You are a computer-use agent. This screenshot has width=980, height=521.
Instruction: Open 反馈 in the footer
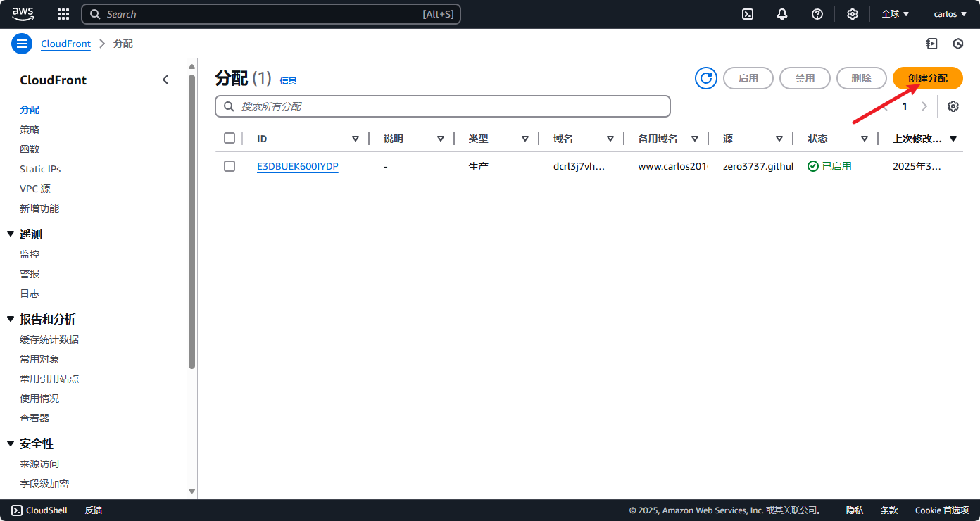[94, 510]
